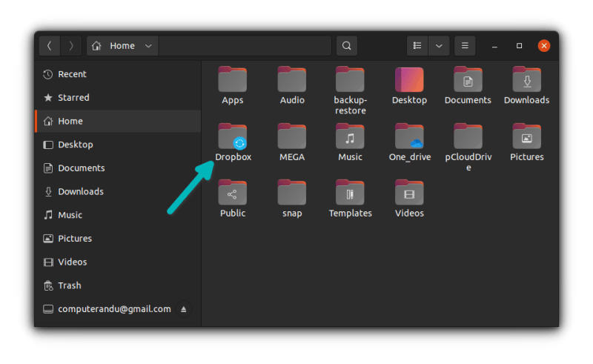Go back with the back arrow
The image size is (593, 364).
[x=50, y=46]
